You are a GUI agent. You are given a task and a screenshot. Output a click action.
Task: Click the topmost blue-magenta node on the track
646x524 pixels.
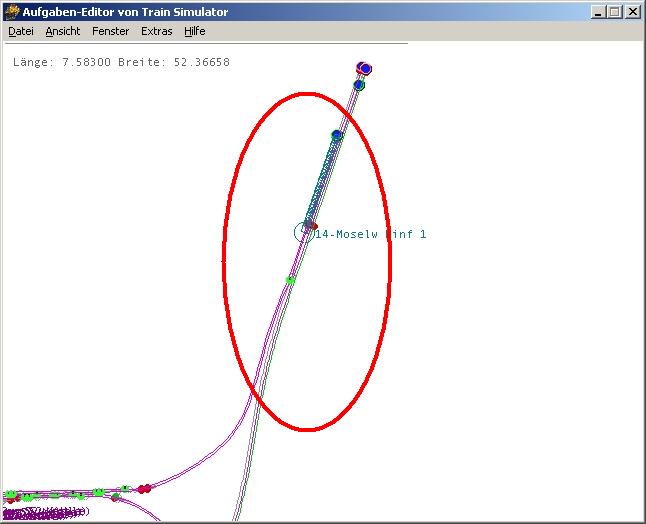pos(365,68)
